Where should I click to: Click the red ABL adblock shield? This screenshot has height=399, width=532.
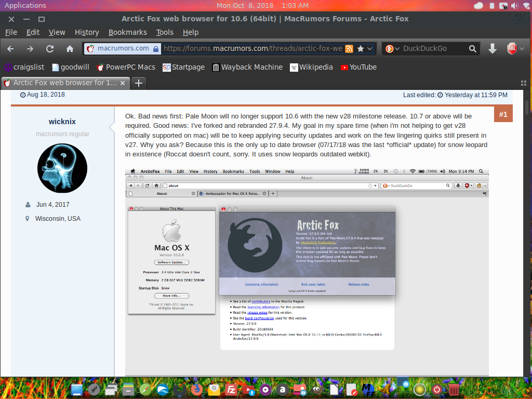[x=512, y=48]
